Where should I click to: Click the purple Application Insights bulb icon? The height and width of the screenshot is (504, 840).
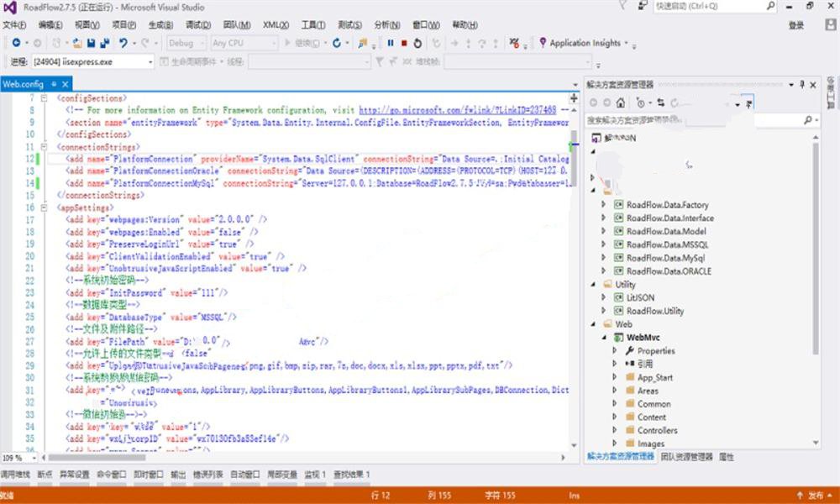543,42
